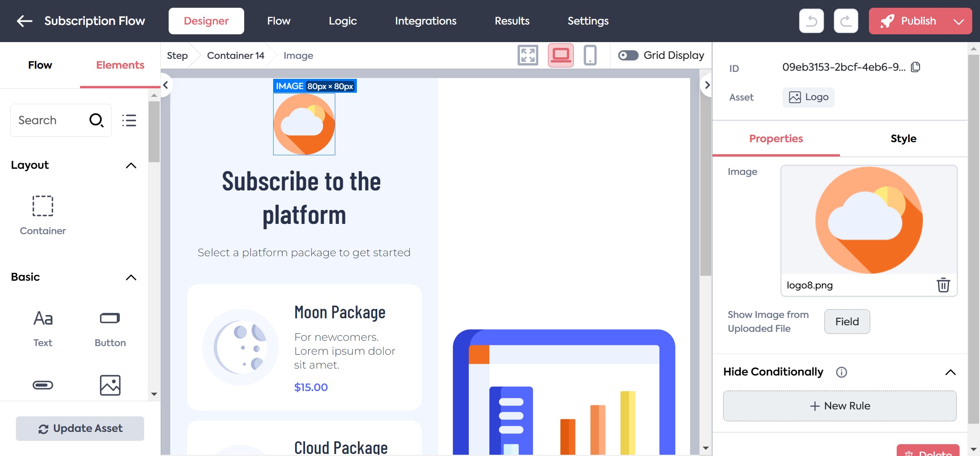Click the undo icon button
This screenshot has width=980, height=456.
tap(811, 21)
